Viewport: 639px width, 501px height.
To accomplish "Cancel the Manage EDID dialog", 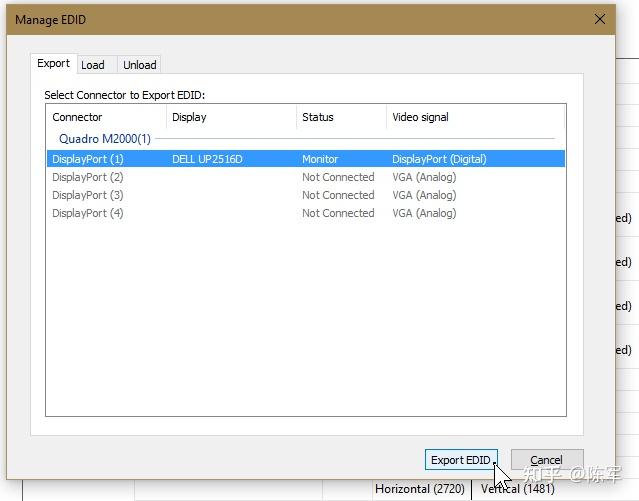I will click(x=547, y=460).
